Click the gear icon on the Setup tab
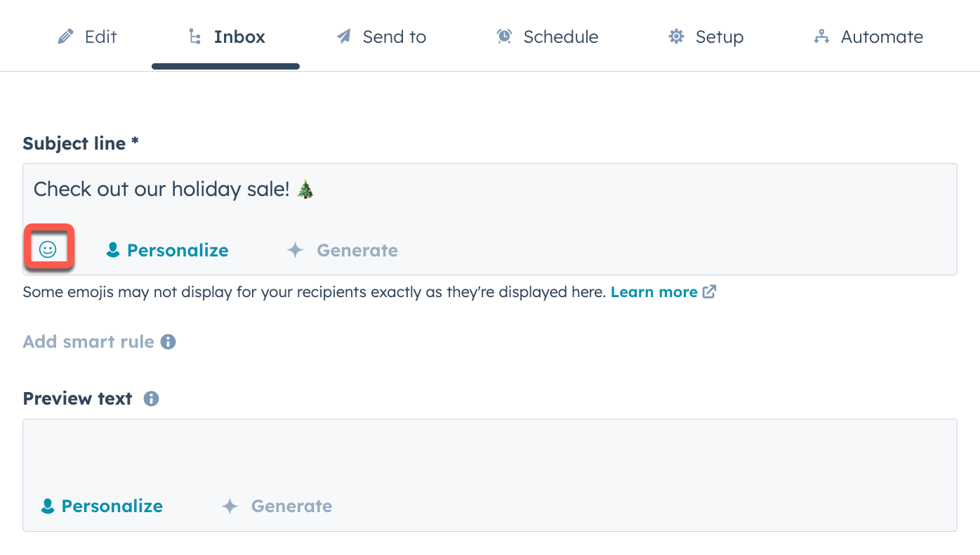The height and width of the screenshot is (555, 980). point(675,36)
